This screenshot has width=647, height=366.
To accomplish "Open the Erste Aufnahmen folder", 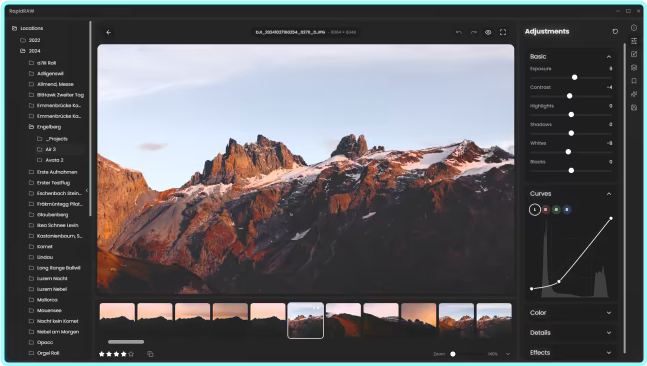I will 56,172.
